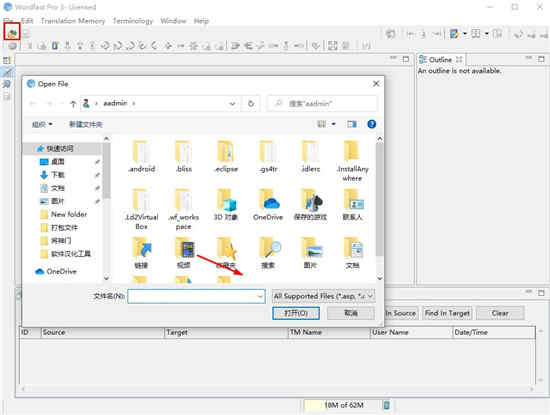Screen dimensions: 550x415
Task: Click the file name input field
Action: click(x=196, y=296)
